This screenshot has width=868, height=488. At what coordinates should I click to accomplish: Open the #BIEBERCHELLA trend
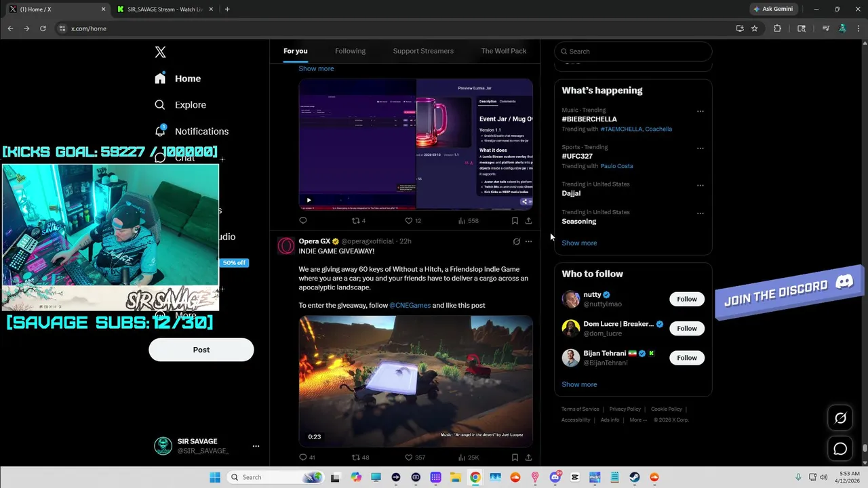(x=589, y=119)
